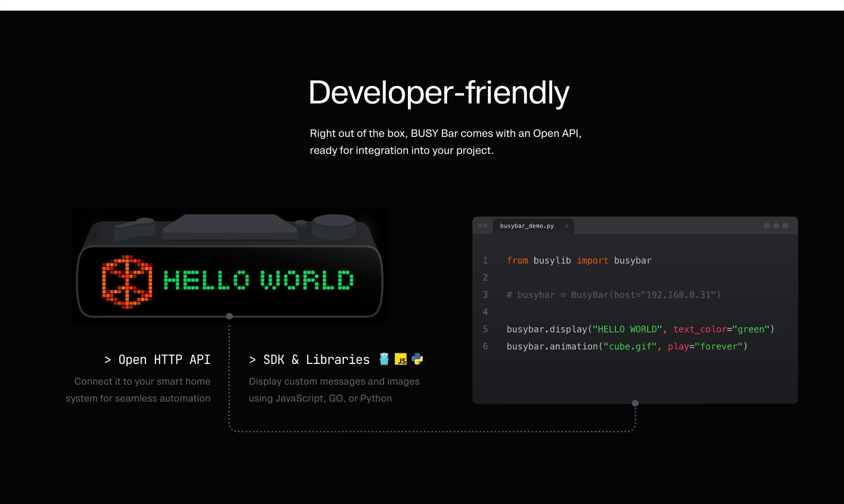Click the commented BusyBar host line
844x504 pixels.
[x=614, y=295]
